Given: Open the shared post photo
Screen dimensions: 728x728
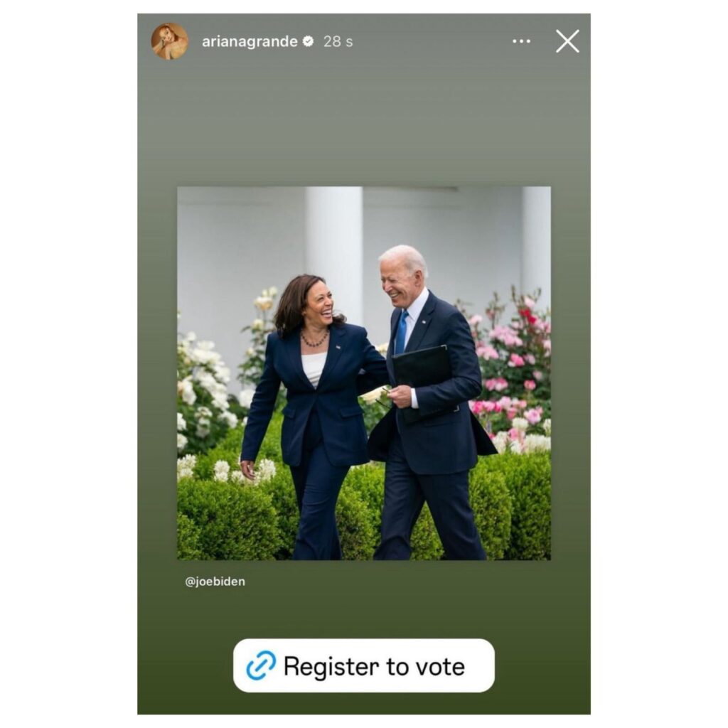Looking at the screenshot, I should click(364, 373).
